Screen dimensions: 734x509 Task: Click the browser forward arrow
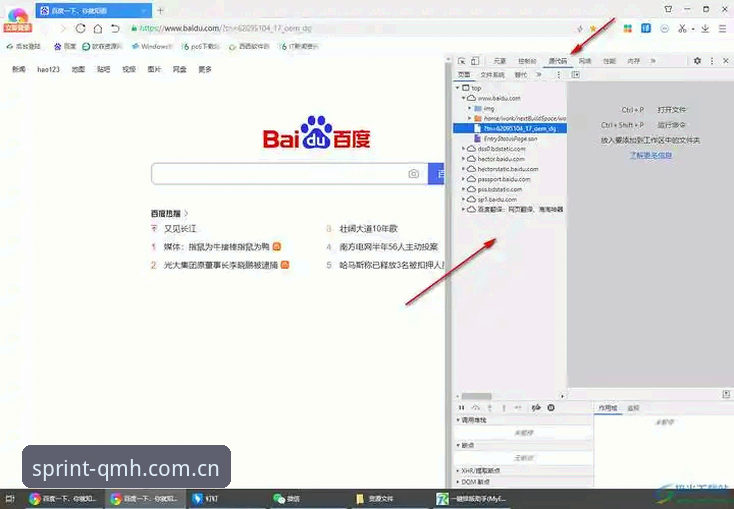tap(63, 29)
